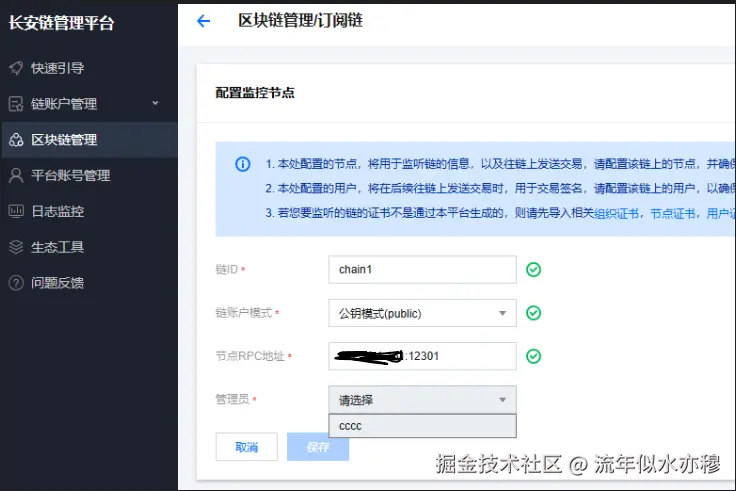
Task: Follow the 组织证书 link
Action: click(617, 214)
